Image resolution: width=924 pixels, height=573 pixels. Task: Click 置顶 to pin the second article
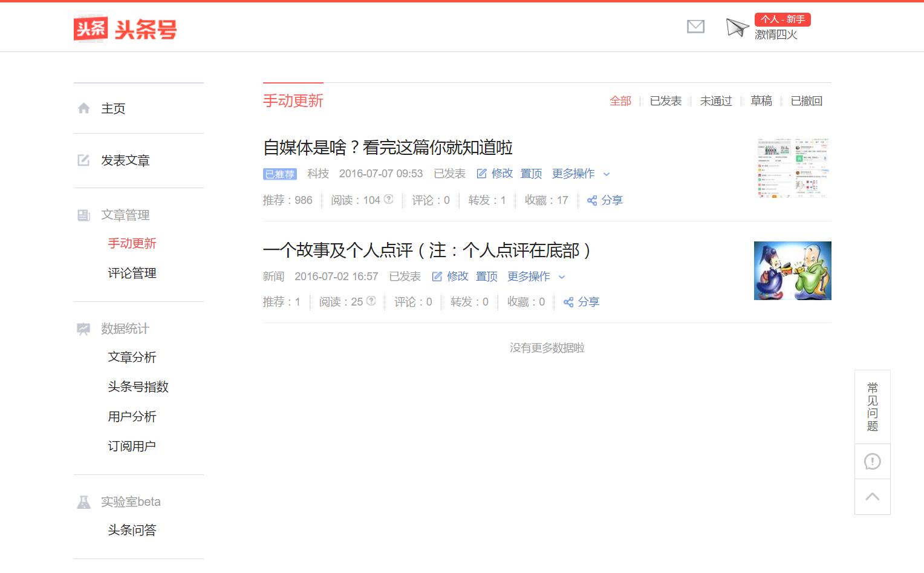tap(486, 276)
